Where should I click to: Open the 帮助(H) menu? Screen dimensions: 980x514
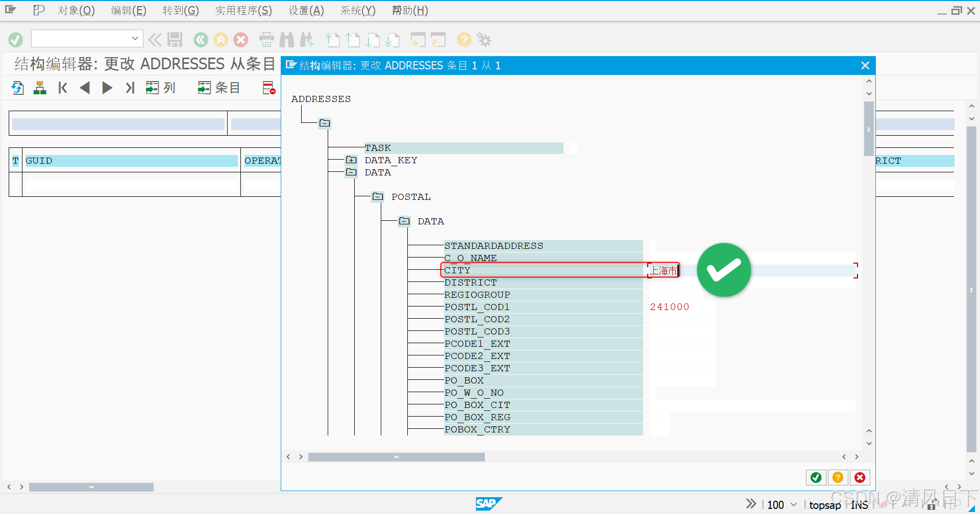[x=410, y=10]
